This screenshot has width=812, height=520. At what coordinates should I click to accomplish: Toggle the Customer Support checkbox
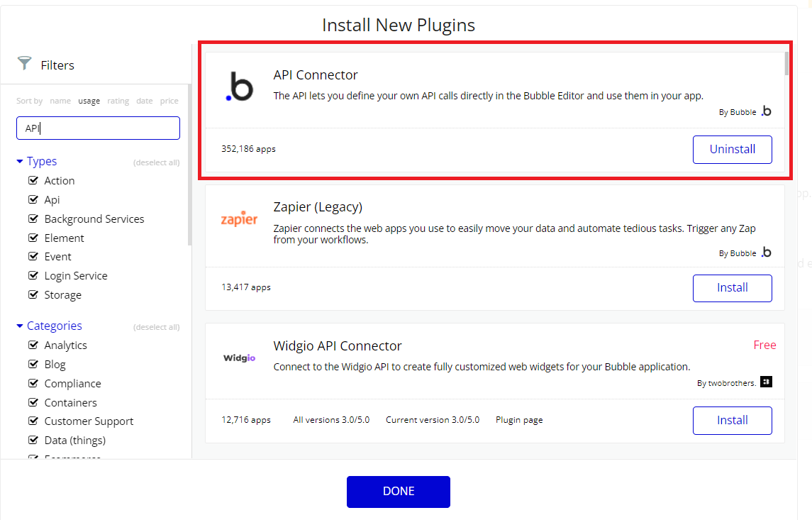click(33, 421)
